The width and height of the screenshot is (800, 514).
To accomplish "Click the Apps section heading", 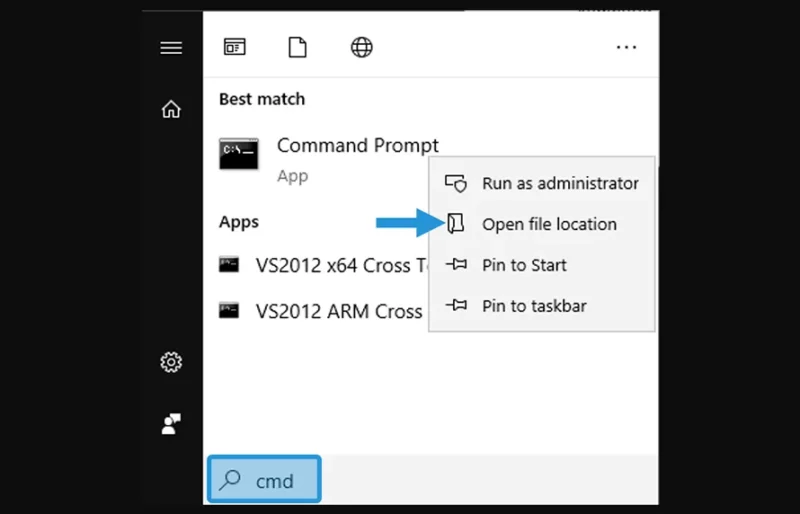I will [x=239, y=222].
